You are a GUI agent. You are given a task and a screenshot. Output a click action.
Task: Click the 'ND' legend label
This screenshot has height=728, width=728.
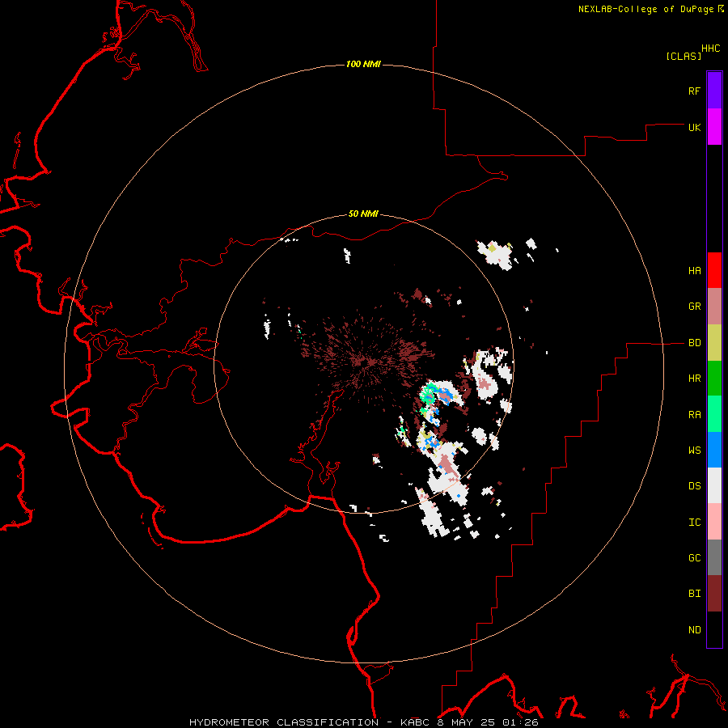(x=694, y=630)
